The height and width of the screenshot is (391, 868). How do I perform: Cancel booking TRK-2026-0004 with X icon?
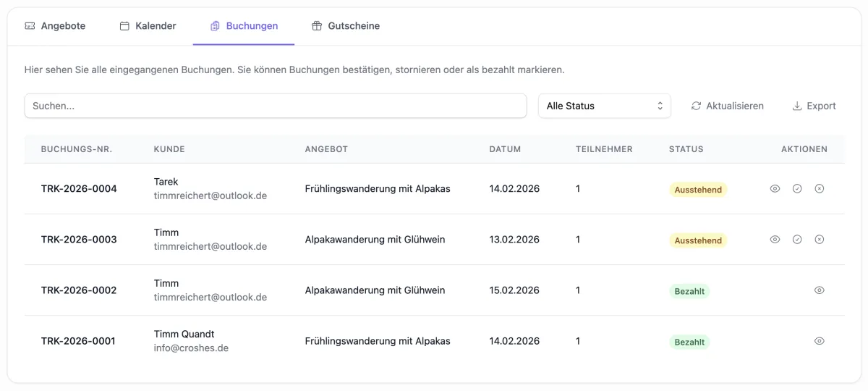click(x=820, y=188)
